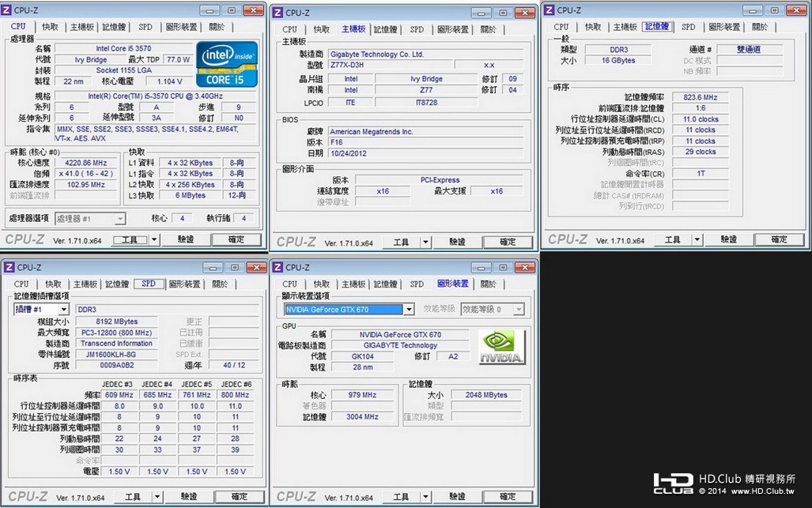Click the 核心速度 4220.86 MHz field
This screenshot has width=812, height=508.
click(86, 163)
